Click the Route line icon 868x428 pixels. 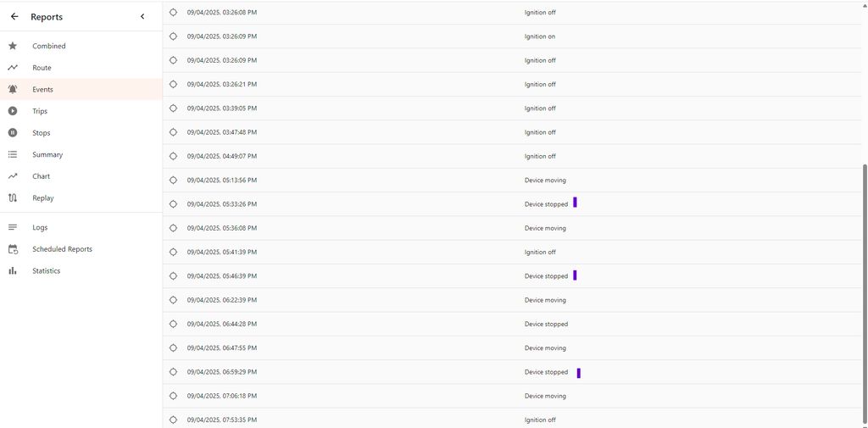(13, 68)
